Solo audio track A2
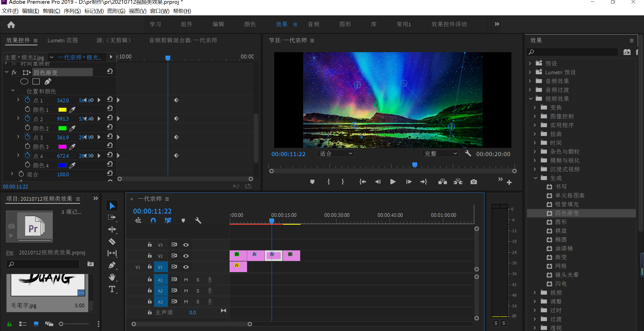Image resolution: width=644 pixels, height=331 pixels. click(x=198, y=291)
